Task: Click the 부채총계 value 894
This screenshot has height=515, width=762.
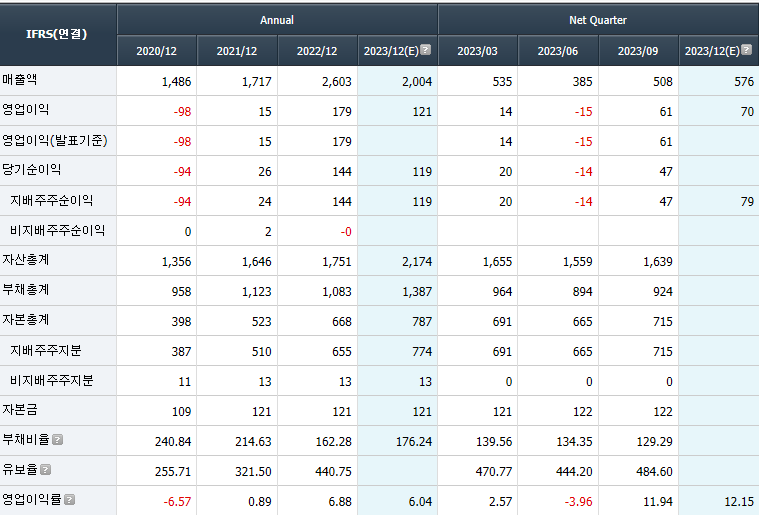Action: click(x=582, y=292)
